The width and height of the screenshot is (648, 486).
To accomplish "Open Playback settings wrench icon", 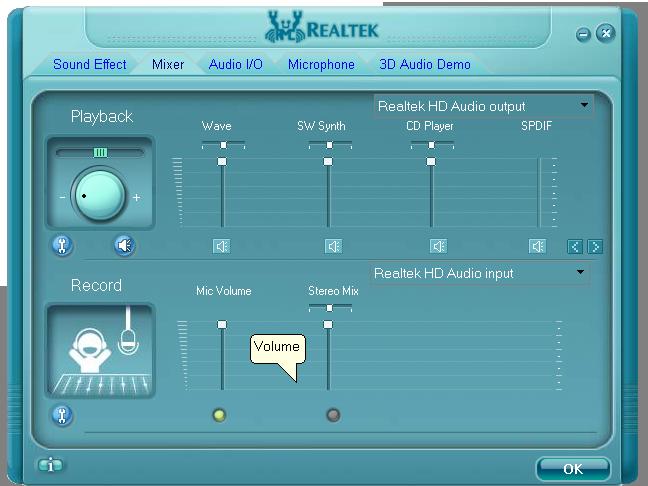I will click(62, 245).
